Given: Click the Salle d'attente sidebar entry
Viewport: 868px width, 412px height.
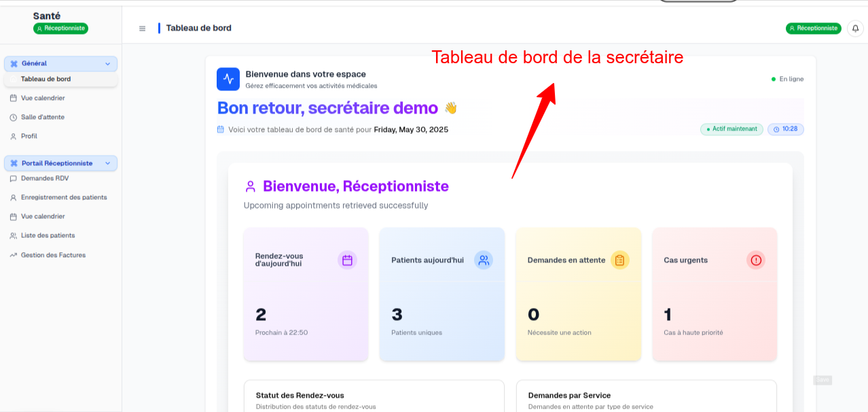Looking at the screenshot, I should click(x=42, y=117).
